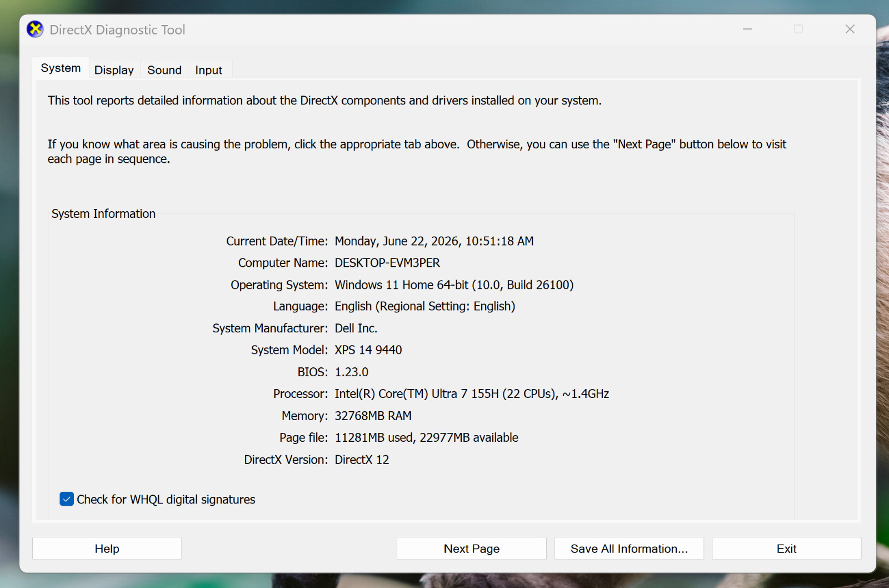Screen dimensions: 889x588
Task: Click the 'System Manufacturer:' label
Action: 270,328
